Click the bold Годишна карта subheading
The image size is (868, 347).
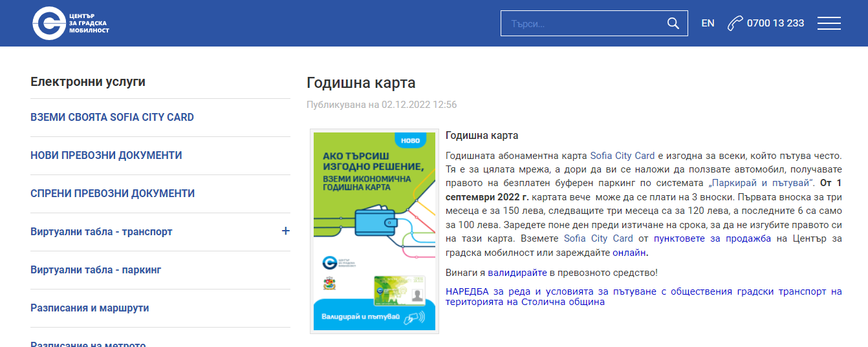click(482, 136)
